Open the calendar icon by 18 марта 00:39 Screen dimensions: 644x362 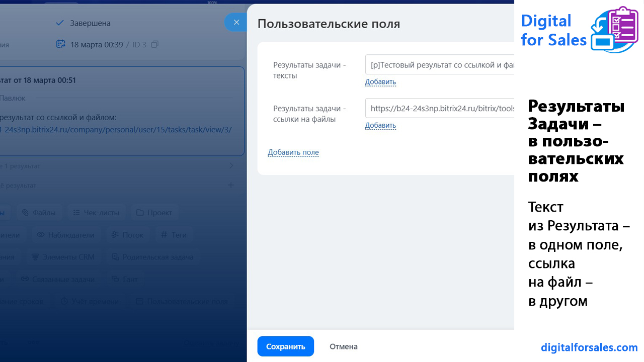coord(61,44)
